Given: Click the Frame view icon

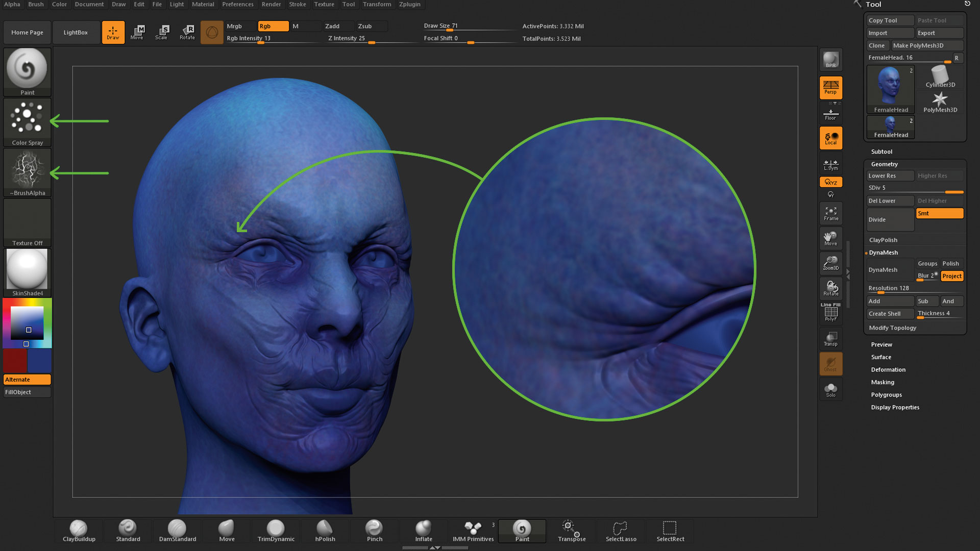Looking at the screenshot, I should [x=830, y=213].
